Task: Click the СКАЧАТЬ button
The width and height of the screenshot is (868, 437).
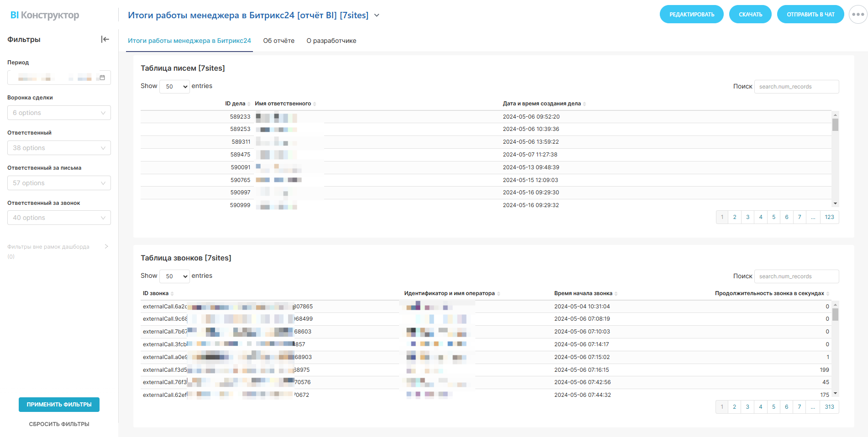Action: pyautogui.click(x=750, y=15)
